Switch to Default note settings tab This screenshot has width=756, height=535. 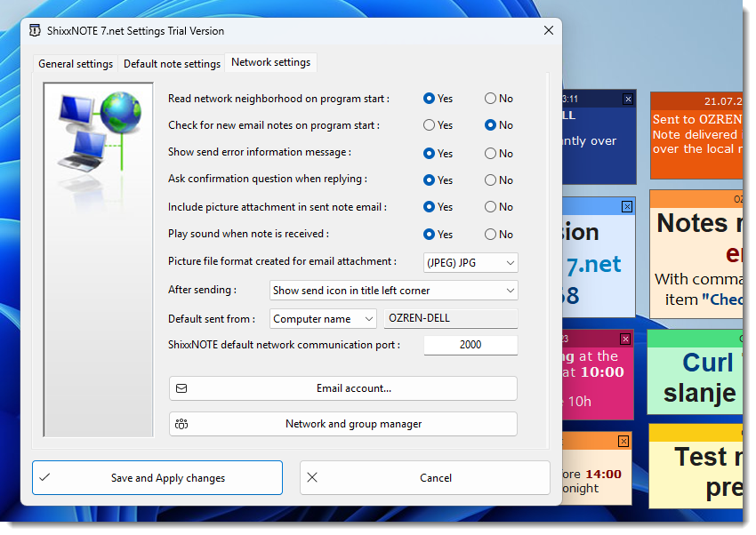coord(172,64)
